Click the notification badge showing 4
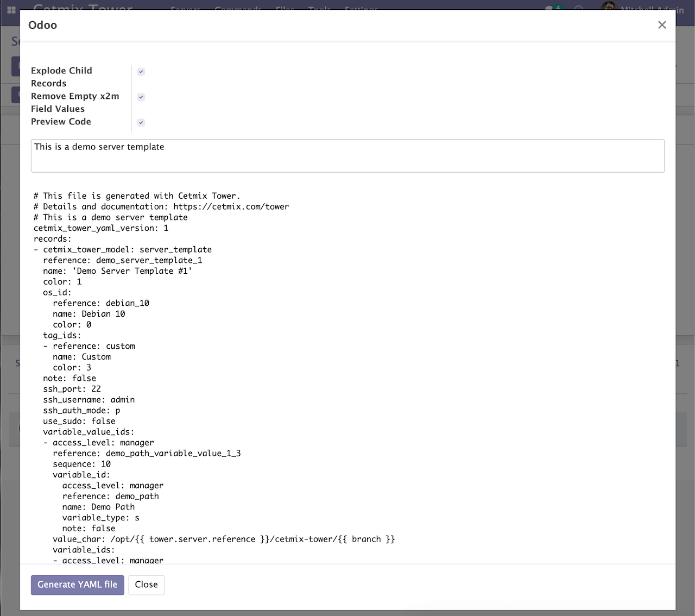This screenshot has height=616, width=695. click(557, 7)
